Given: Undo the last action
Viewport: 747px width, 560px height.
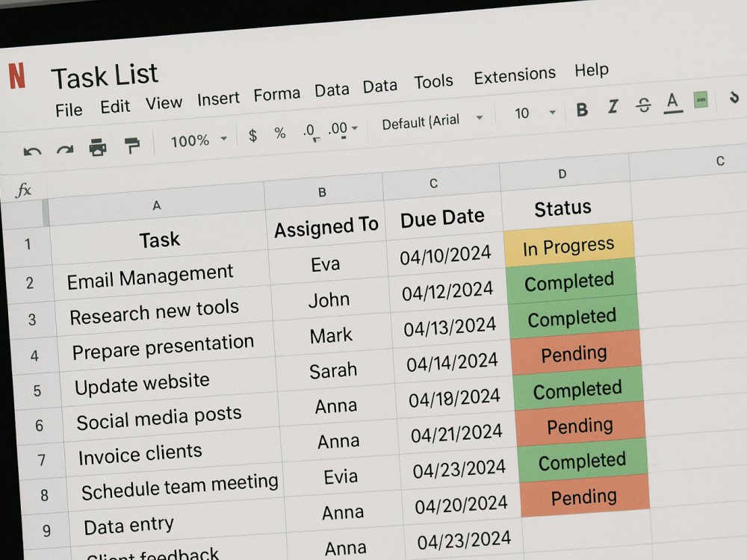Looking at the screenshot, I should (x=32, y=152).
